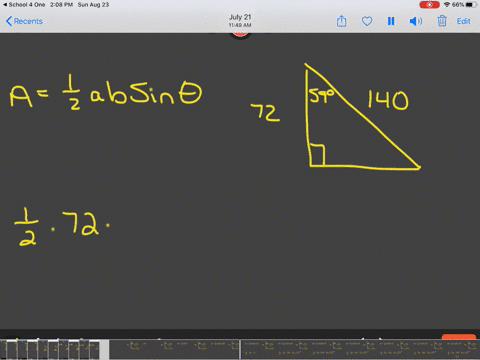Tap the battery status indicator
Screen dimensions: 480x360
pyautogui.click(x=471, y=5)
